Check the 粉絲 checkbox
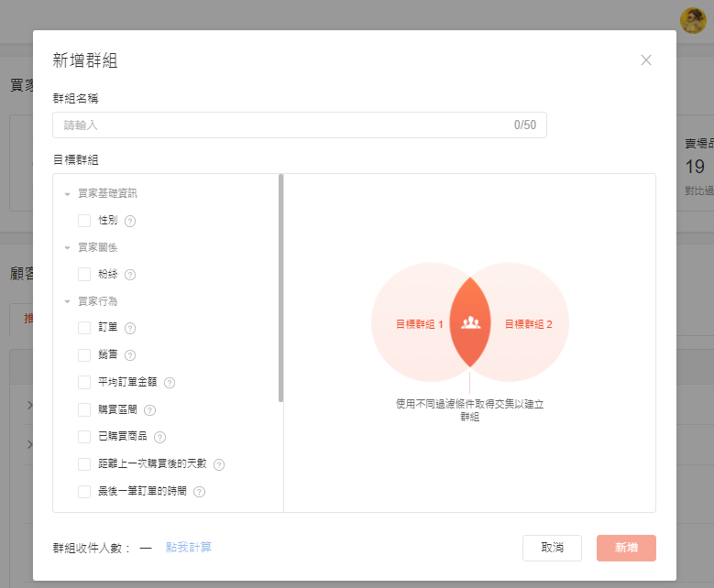714x588 pixels. pos(84,275)
